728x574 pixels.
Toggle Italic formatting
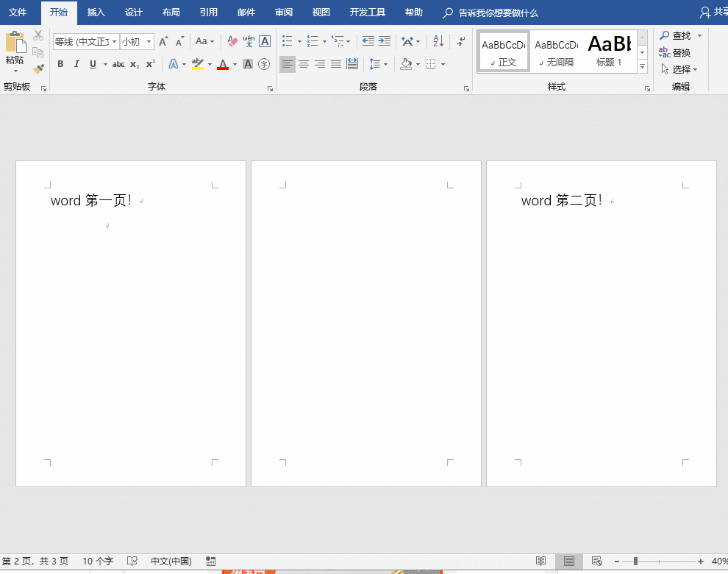(76, 64)
